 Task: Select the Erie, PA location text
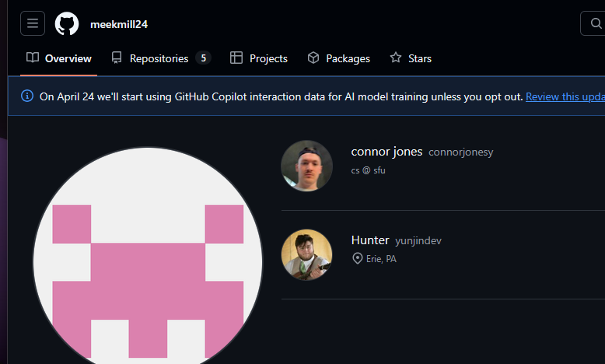(381, 259)
